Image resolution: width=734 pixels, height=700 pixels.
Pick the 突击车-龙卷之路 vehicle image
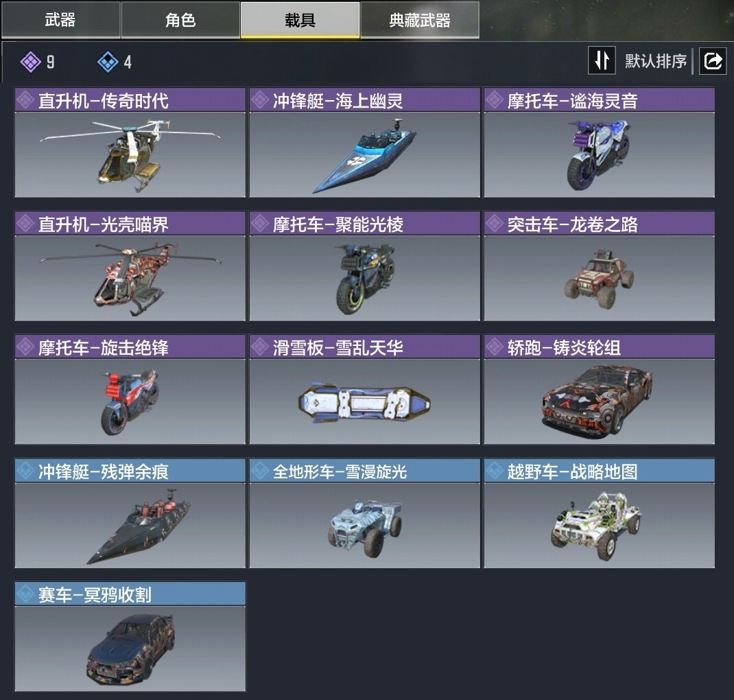(599, 278)
